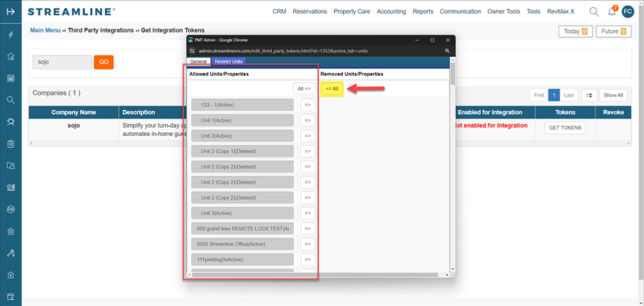Click the yellow '<= All' button

pyautogui.click(x=332, y=89)
